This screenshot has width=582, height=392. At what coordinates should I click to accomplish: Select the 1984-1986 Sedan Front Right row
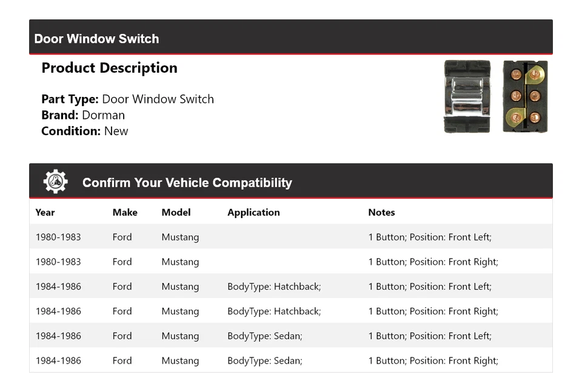click(291, 360)
